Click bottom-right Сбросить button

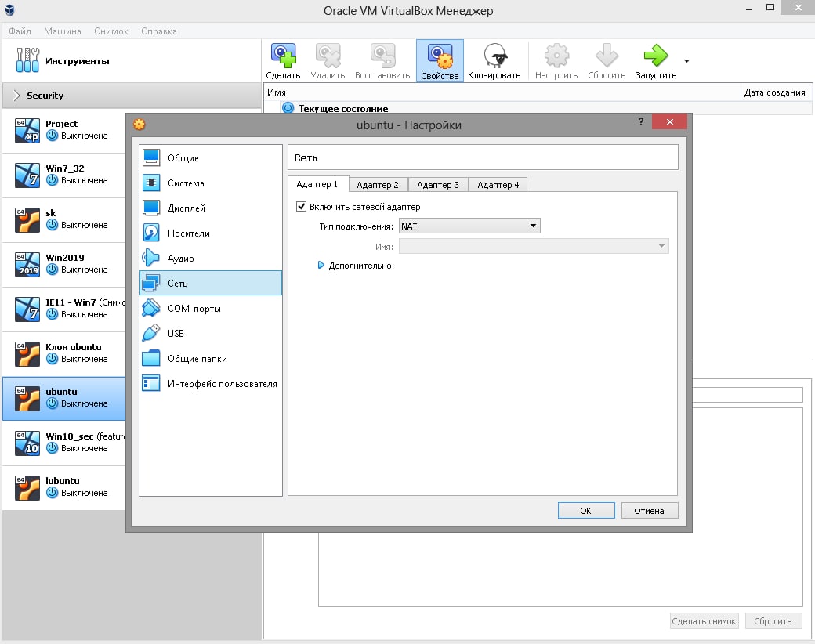[773, 621]
